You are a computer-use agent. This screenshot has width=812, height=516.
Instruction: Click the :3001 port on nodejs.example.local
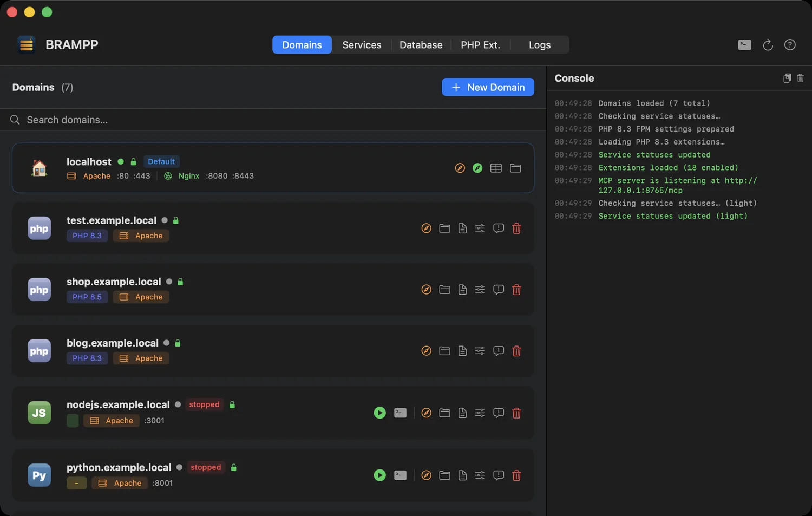(x=154, y=421)
